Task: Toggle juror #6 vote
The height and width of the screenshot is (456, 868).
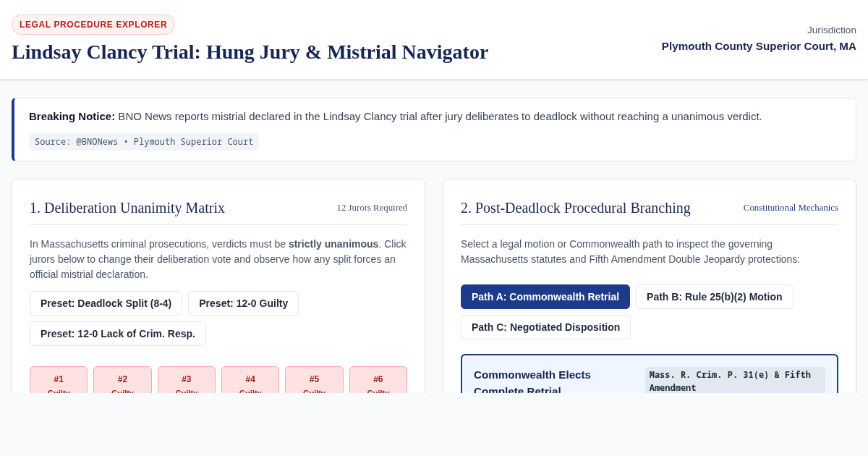Action: click(x=378, y=380)
